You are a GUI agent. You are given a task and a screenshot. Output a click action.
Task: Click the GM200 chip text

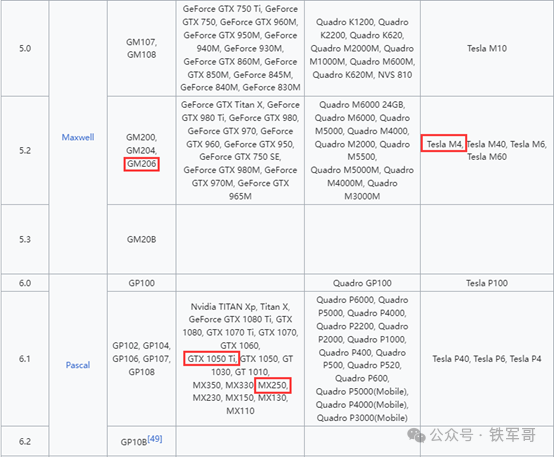(x=141, y=137)
